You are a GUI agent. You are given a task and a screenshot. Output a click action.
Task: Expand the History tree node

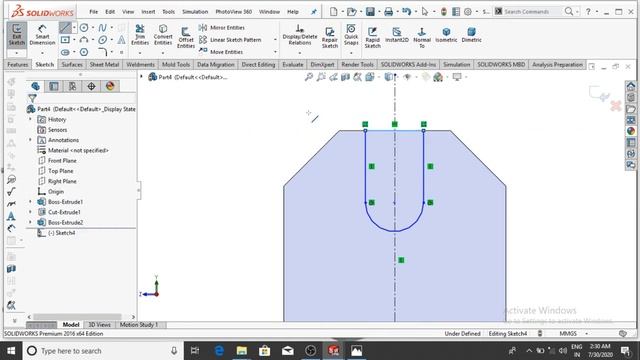[30, 119]
